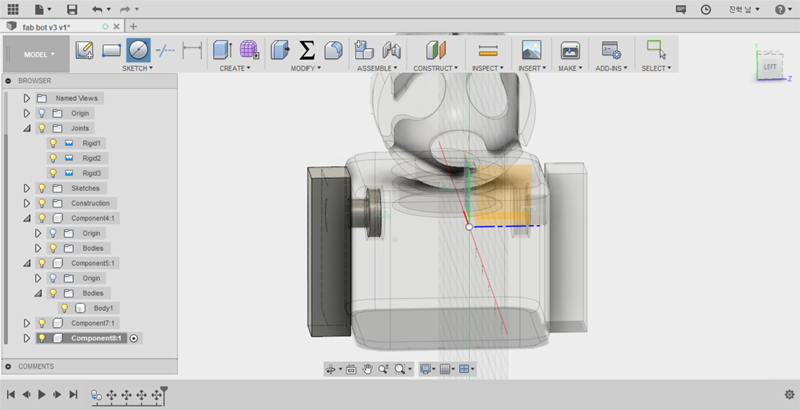The width and height of the screenshot is (800, 410).
Task: Save the document with the disk icon
Action: (72, 9)
